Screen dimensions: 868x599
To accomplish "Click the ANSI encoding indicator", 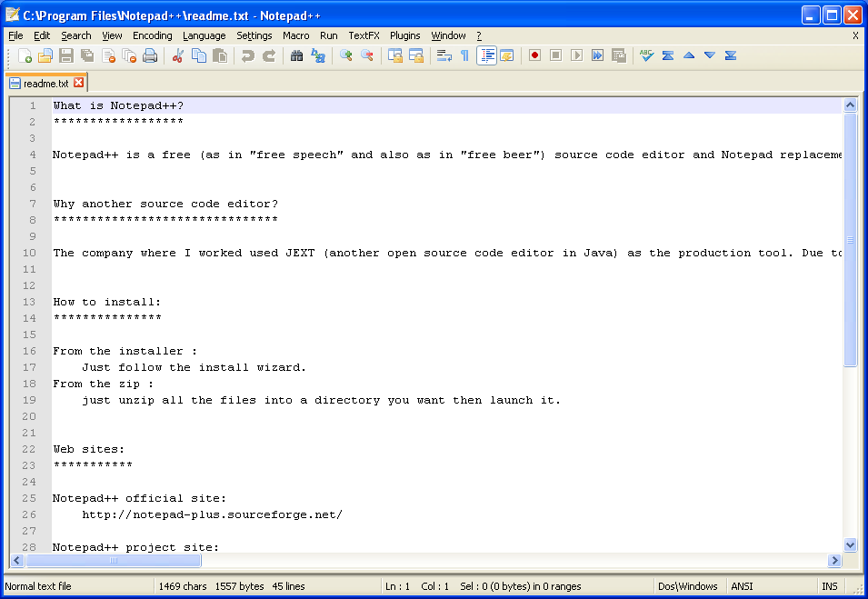I will [x=739, y=585].
